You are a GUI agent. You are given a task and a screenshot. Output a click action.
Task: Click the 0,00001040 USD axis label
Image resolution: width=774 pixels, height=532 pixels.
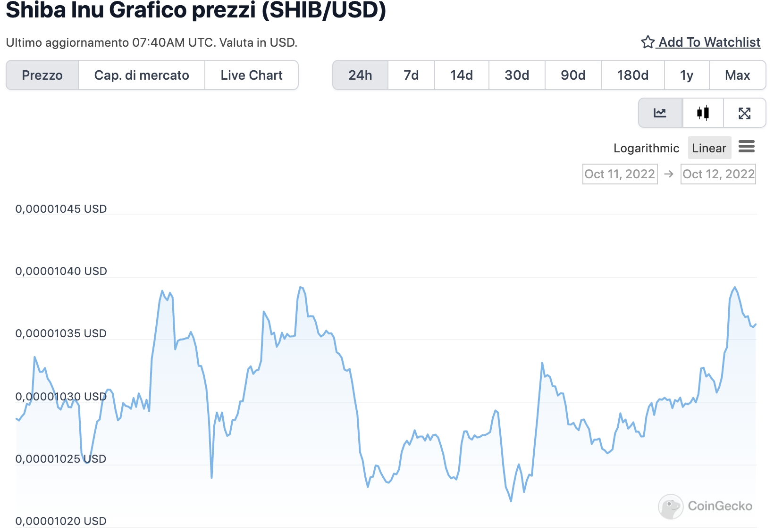(61, 271)
